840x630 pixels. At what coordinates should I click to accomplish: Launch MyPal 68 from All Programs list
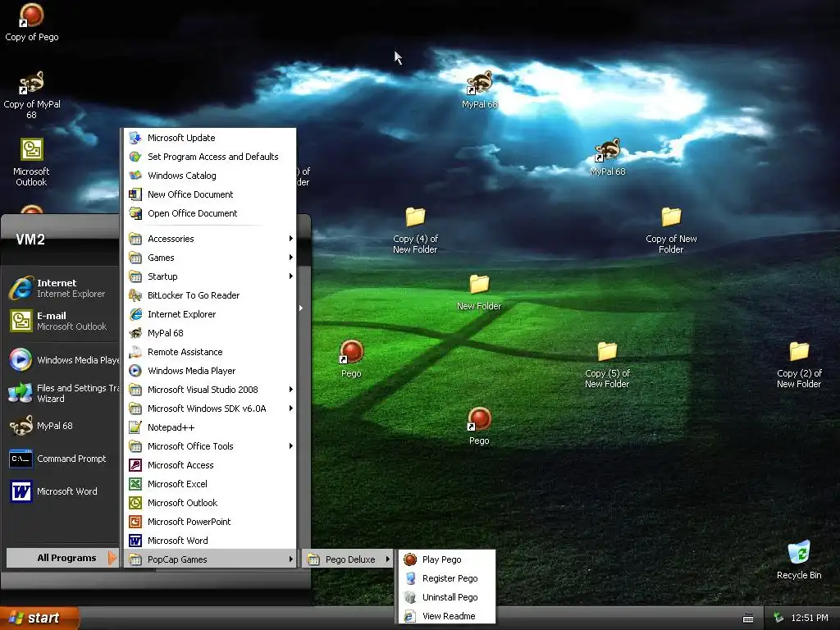(210, 333)
